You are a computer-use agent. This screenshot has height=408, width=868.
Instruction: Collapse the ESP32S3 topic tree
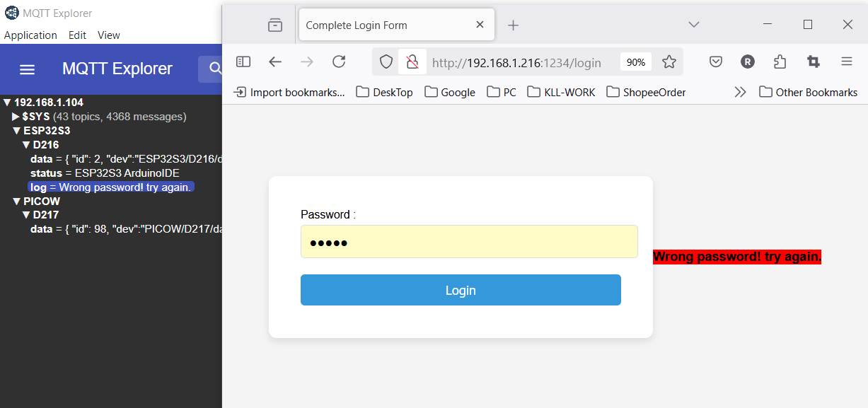(x=16, y=131)
